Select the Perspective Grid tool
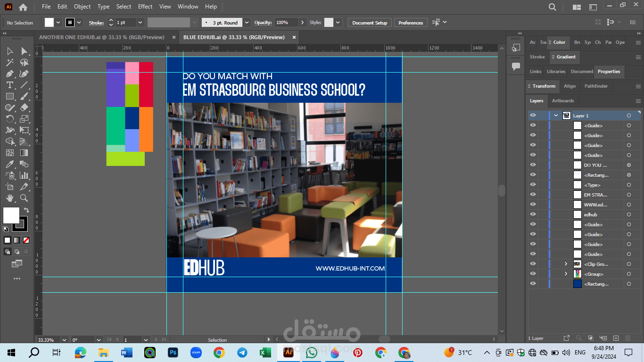644x362 pixels. pos(24,141)
